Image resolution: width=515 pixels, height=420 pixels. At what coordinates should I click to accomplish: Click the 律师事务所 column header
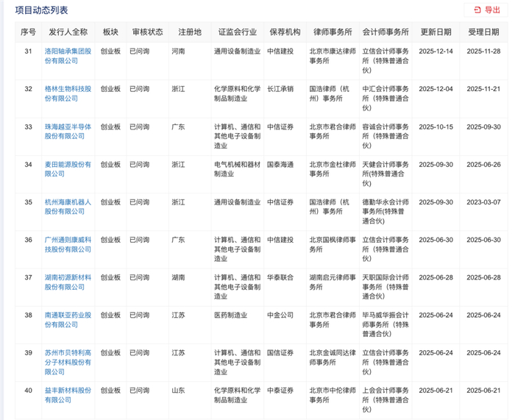[333, 32]
